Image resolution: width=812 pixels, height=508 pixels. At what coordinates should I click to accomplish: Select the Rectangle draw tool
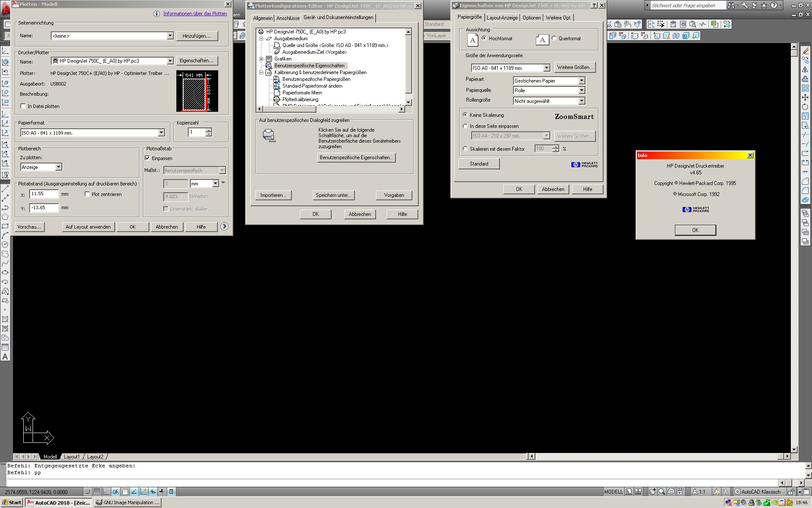(5, 226)
